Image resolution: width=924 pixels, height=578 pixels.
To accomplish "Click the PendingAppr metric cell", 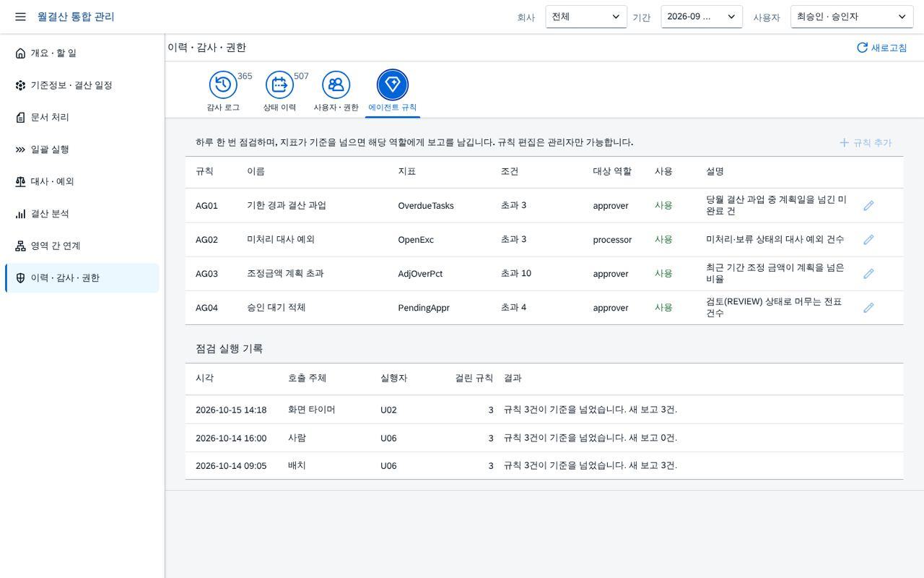I will [x=424, y=308].
